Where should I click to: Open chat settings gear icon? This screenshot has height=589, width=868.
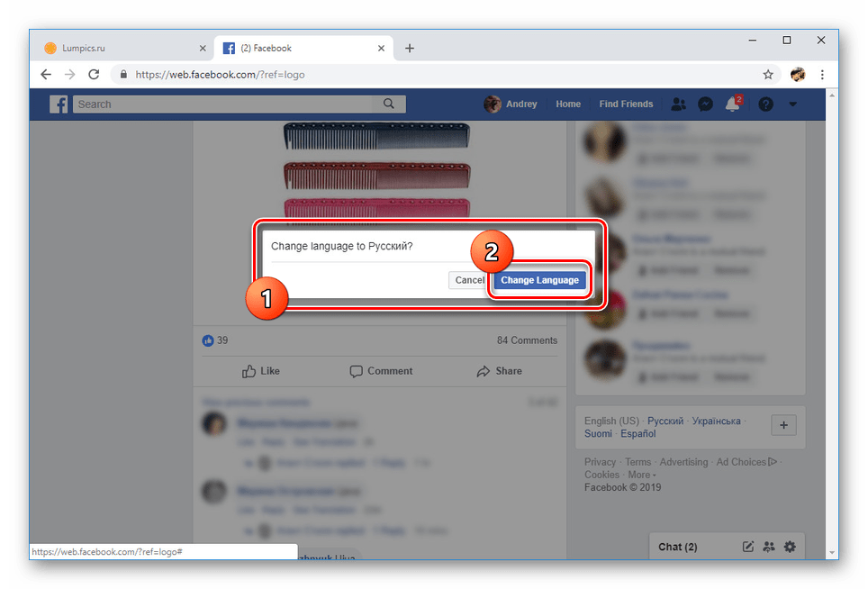click(x=790, y=547)
